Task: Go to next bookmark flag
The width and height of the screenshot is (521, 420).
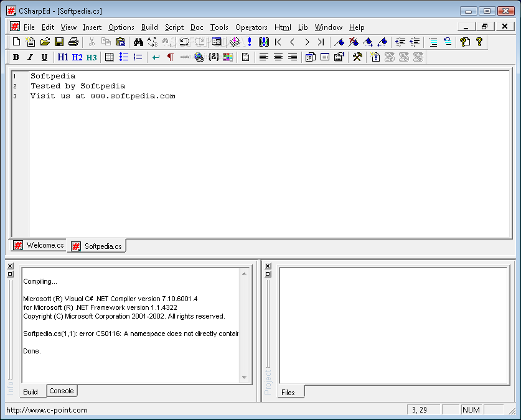Action: [x=368, y=42]
